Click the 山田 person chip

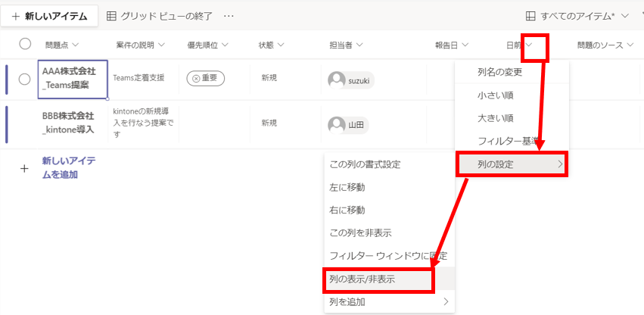[x=348, y=125]
